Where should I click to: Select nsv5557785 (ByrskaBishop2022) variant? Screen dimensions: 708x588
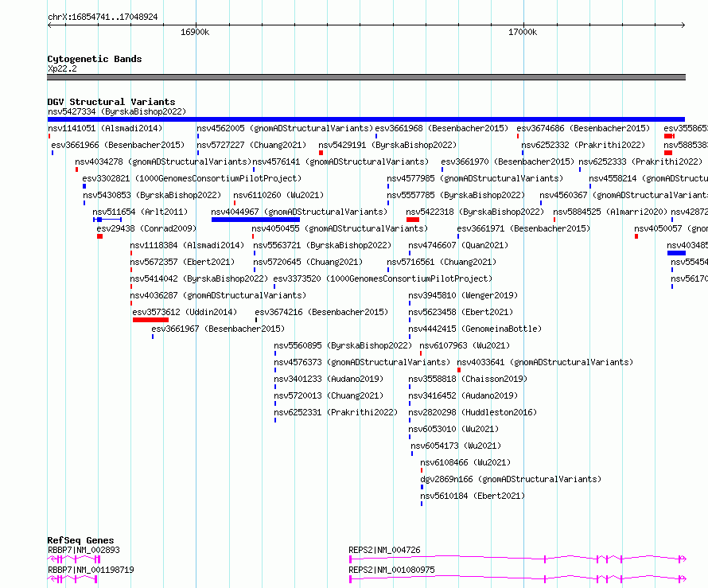456,195
